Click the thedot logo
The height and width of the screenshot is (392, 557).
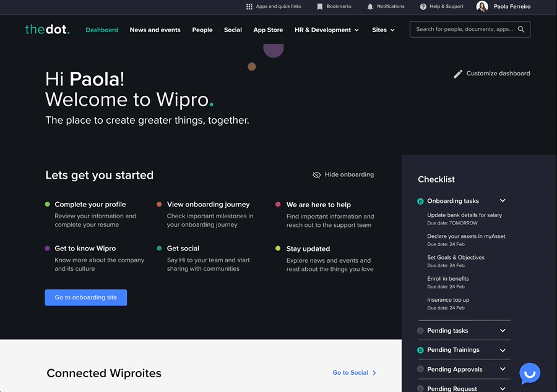47,30
